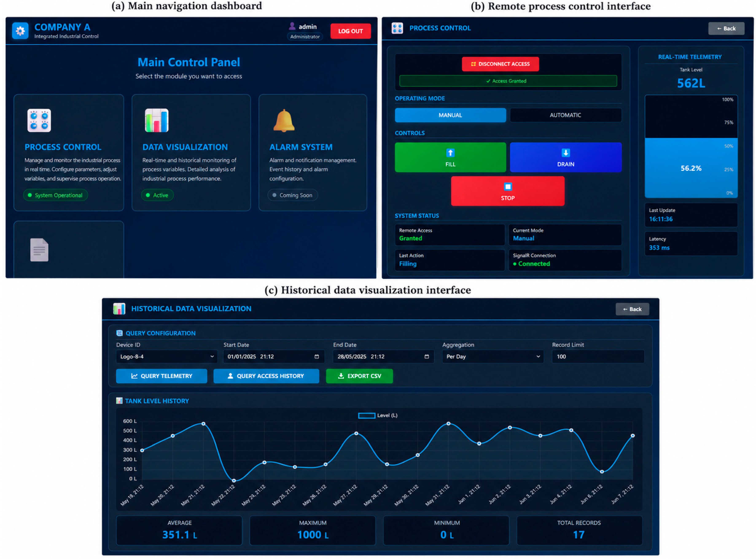This screenshot has width=756, height=559.
Task: Toggle the Level (L) chart legend
Action: click(378, 415)
